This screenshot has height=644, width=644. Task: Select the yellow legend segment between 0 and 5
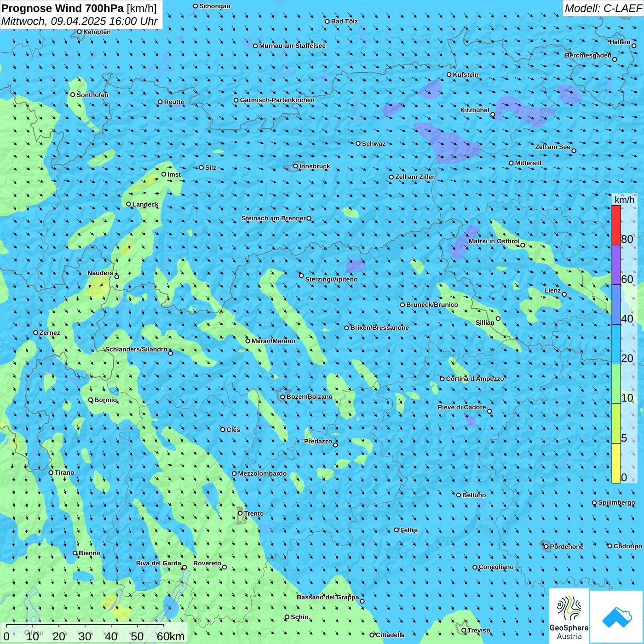tap(616, 463)
